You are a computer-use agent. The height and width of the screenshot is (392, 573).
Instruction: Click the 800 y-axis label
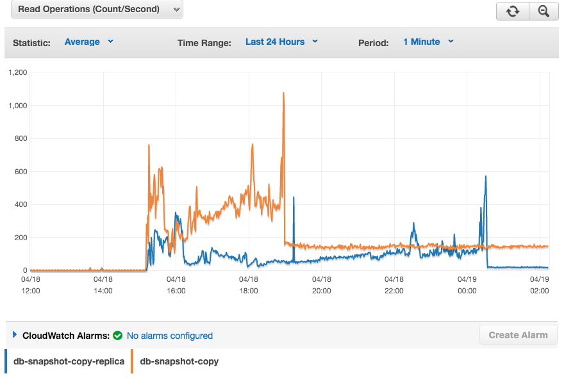pos(21,138)
